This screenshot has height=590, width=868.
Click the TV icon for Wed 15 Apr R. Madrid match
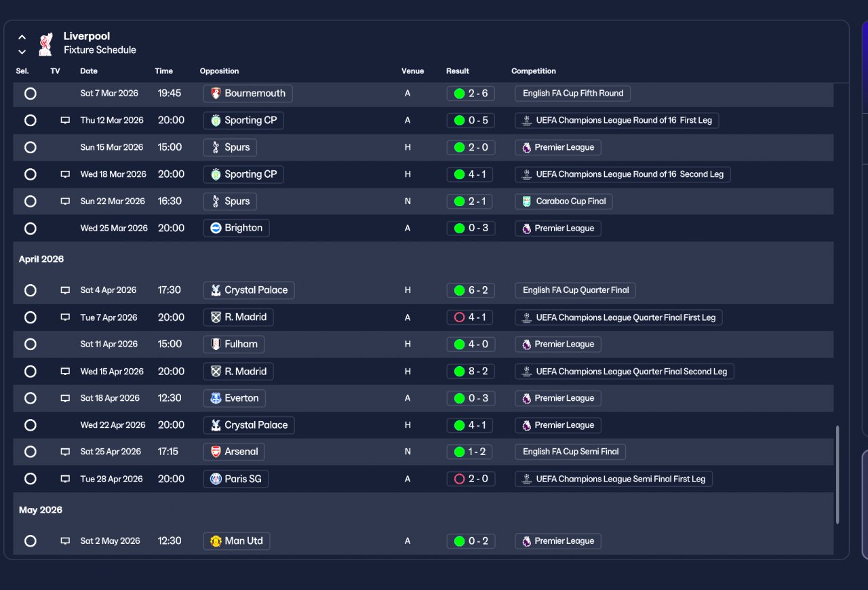pos(65,372)
